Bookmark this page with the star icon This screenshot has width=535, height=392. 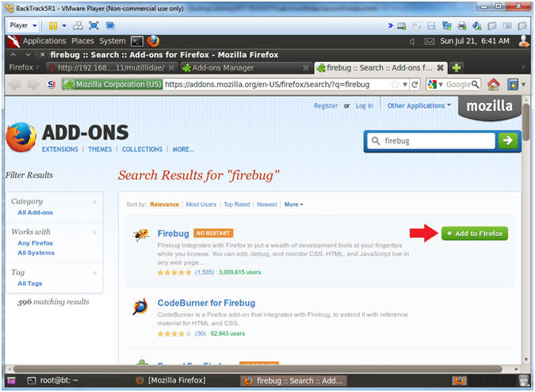click(396, 84)
